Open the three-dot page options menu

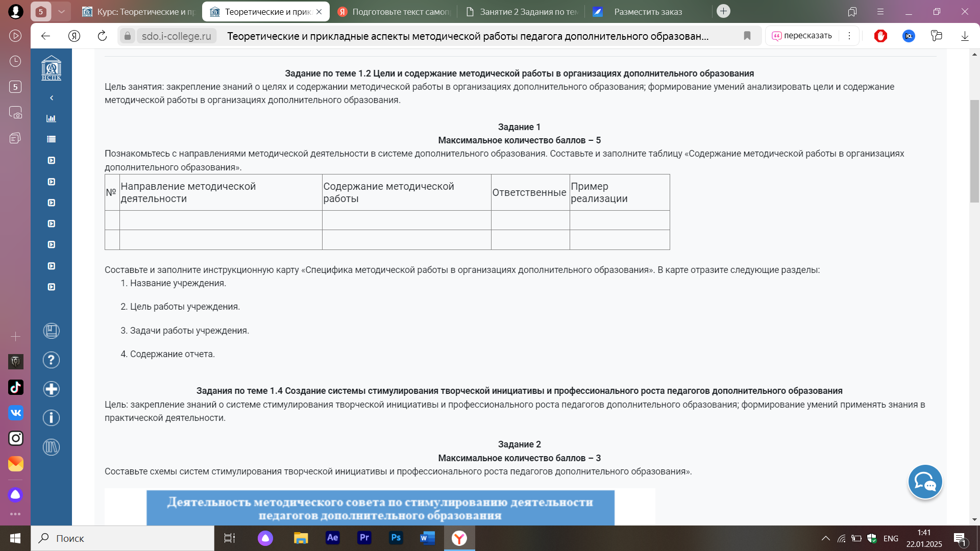point(849,36)
